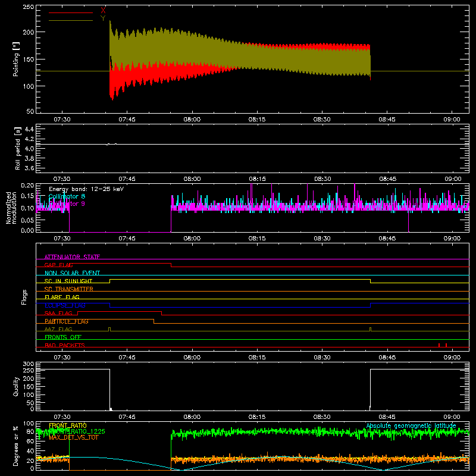Click the yellow FRONT_RATIO legend entry

pyautogui.click(x=68, y=425)
